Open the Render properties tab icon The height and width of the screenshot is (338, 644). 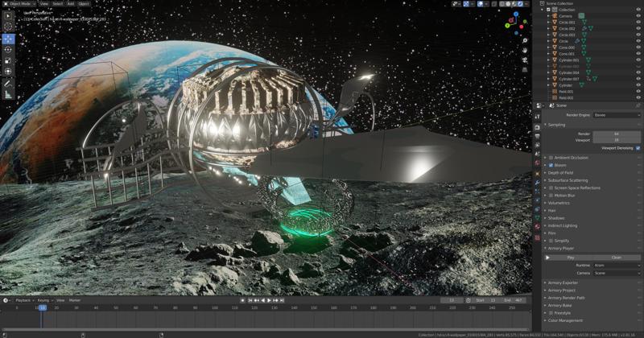pos(537,127)
